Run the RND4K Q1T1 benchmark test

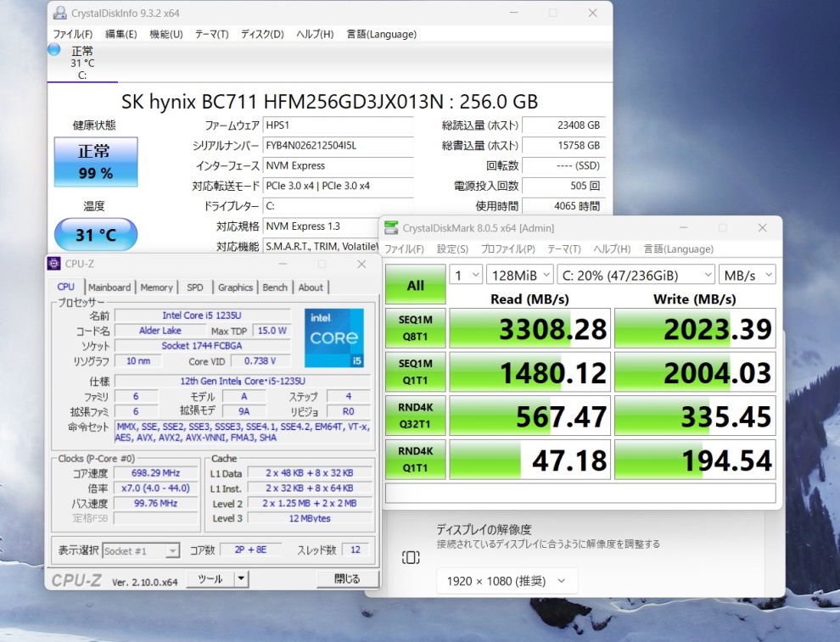click(415, 460)
